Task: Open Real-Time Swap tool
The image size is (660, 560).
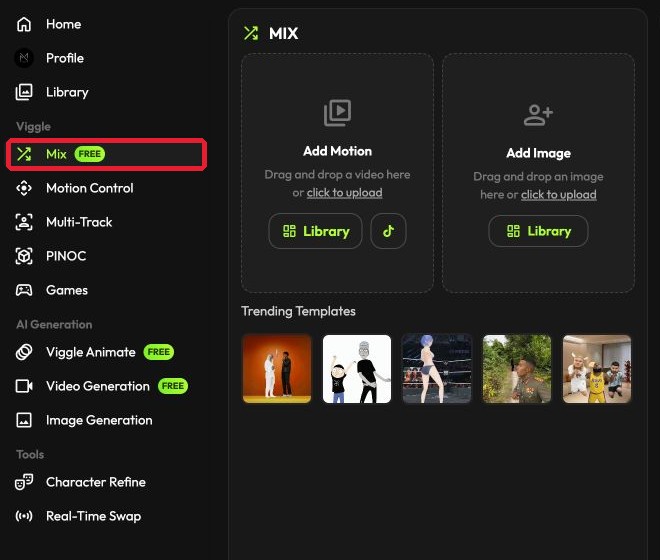Action: 93,516
